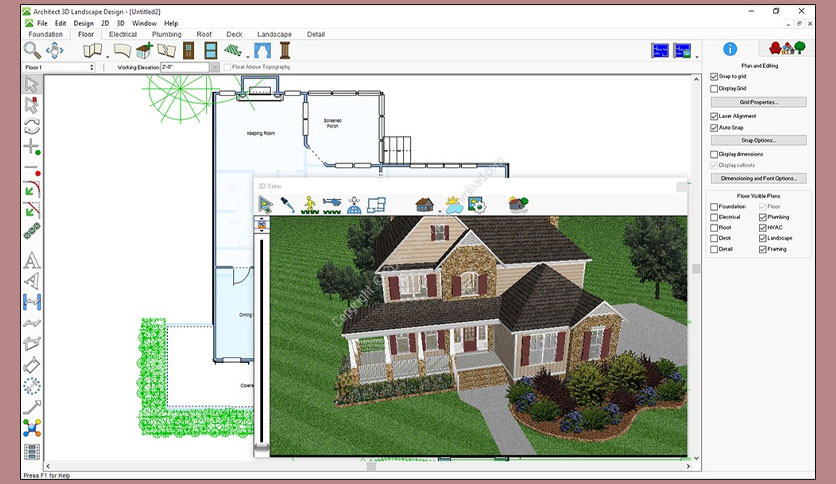Switch to the Electrical tab
The image size is (836, 484).
tap(123, 34)
